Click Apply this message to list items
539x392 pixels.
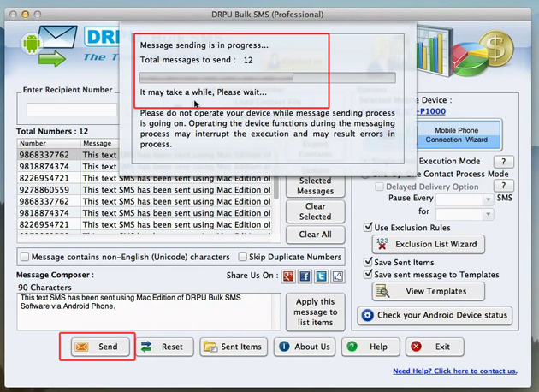click(x=315, y=312)
